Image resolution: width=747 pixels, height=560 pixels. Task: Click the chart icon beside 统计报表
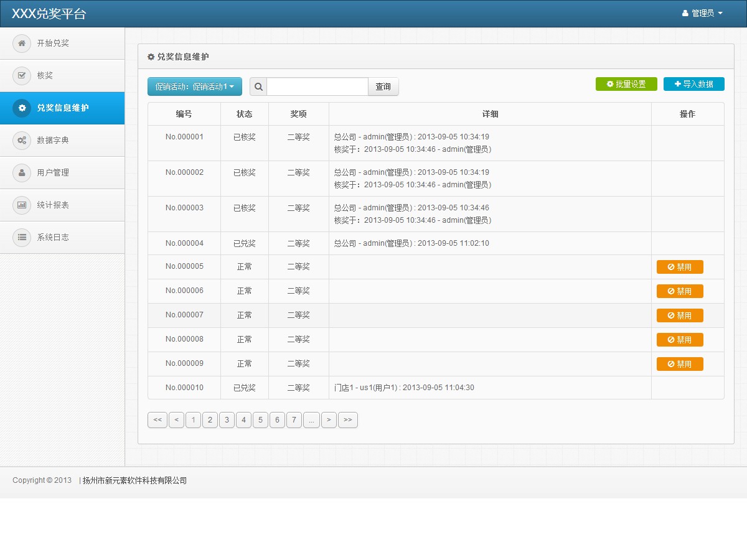coord(22,205)
